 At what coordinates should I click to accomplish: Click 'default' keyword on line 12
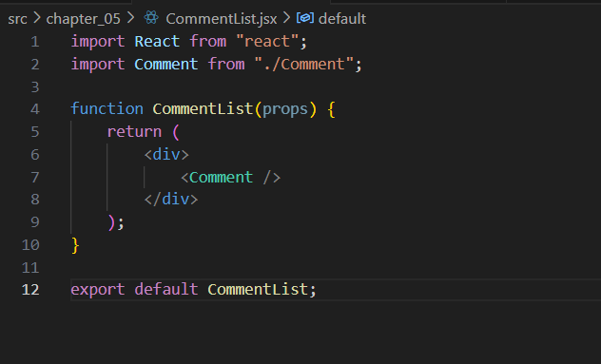[166, 289]
